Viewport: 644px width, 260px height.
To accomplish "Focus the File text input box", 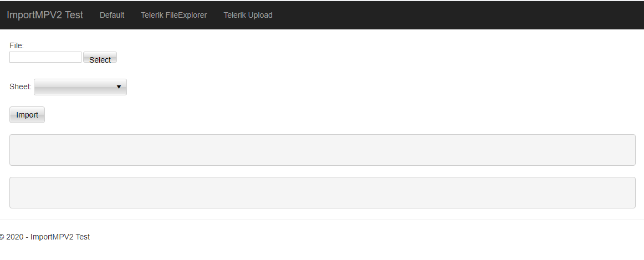I will pos(45,57).
